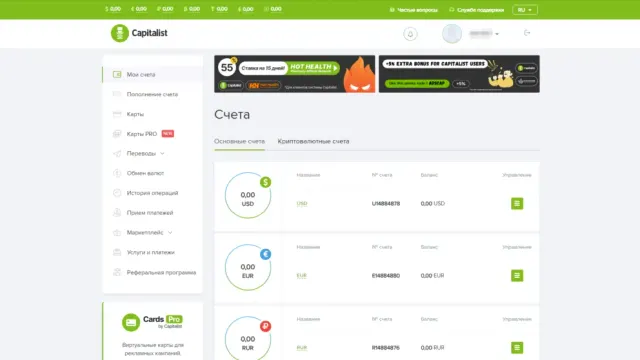Expand Переводы submenu chevron
This screenshot has height=360, width=640.
click(162, 153)
